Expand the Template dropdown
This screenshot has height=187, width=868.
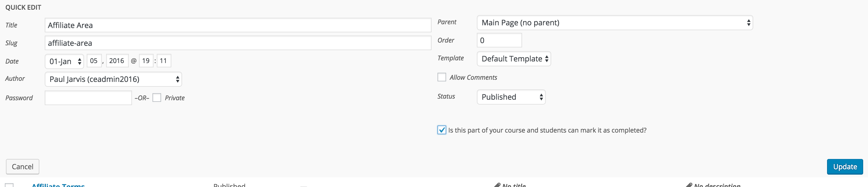pos(513,59)
